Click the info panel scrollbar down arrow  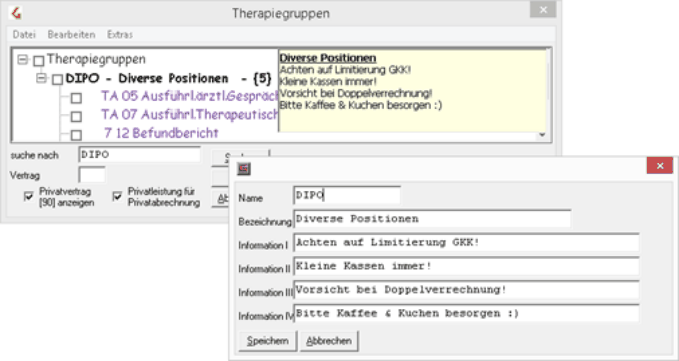(542, 135)
